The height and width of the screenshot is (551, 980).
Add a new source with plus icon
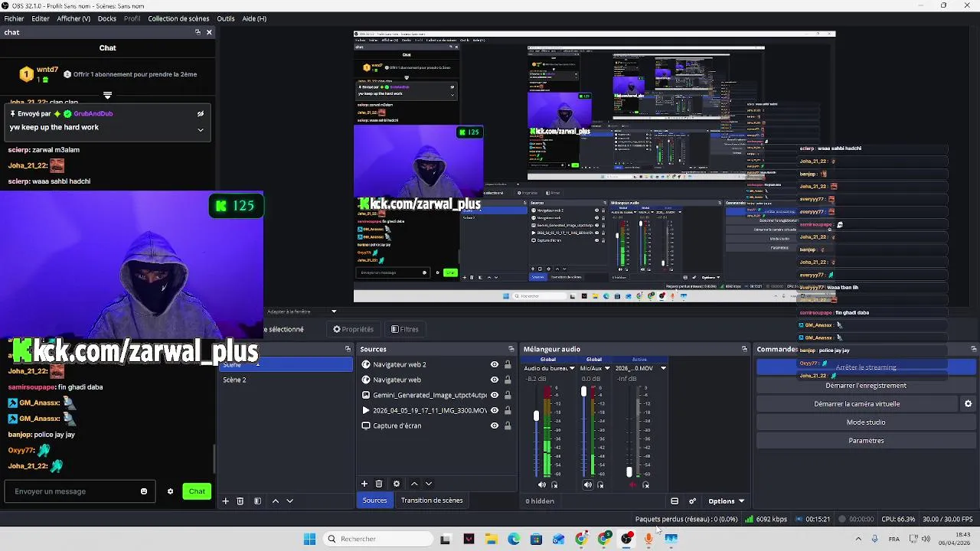[x=364, y=484]
